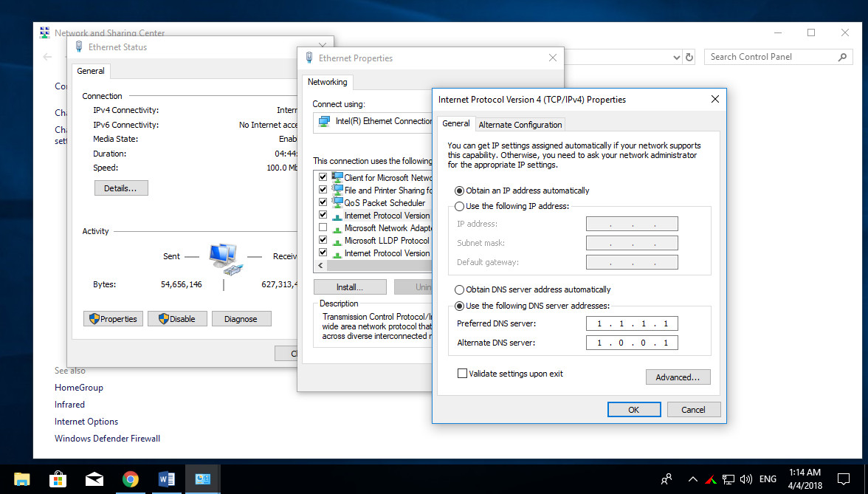Click the ENG language indicator

point(768,479)
